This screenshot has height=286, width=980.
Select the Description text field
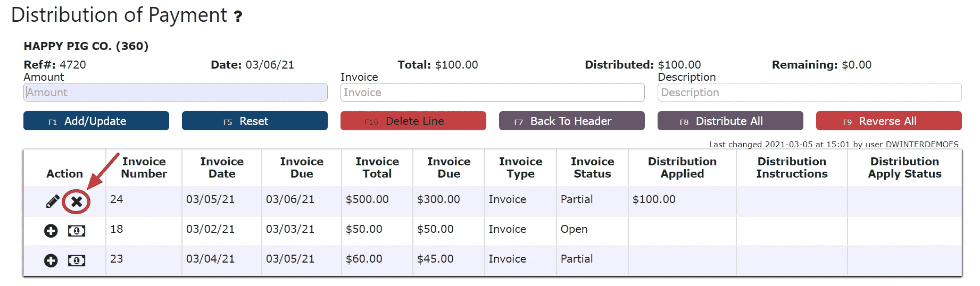809,92
